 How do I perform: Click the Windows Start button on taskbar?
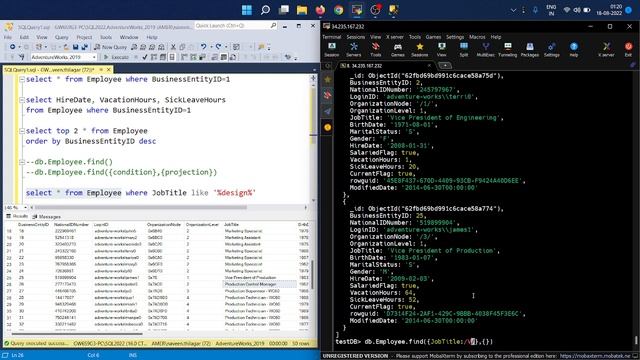[x=247, y=10]
